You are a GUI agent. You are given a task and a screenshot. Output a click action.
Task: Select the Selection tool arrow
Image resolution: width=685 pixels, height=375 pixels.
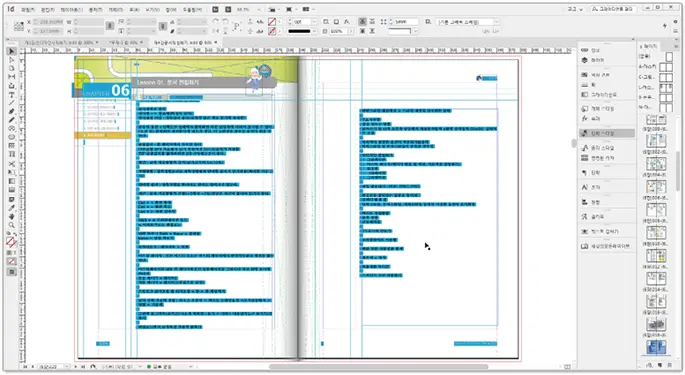point(12,51)
